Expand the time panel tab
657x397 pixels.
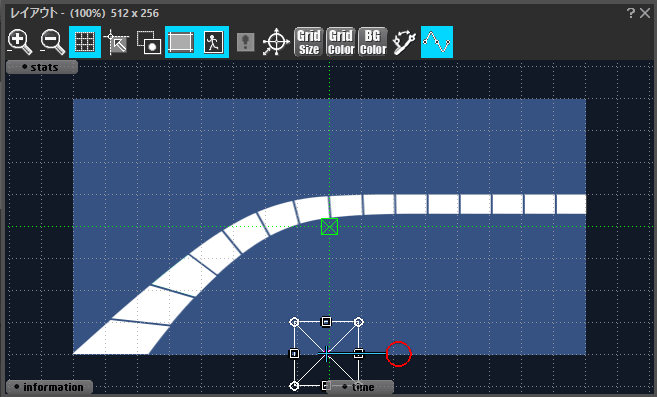pos(360,387)
